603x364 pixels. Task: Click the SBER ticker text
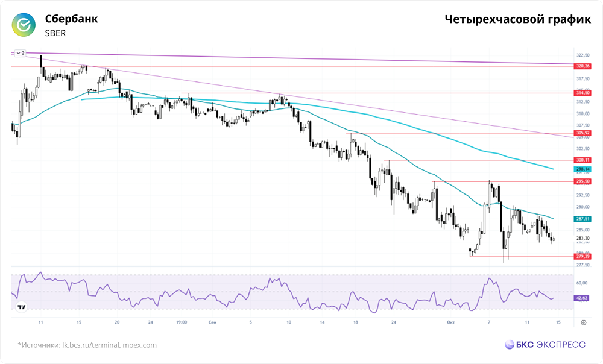55,33
